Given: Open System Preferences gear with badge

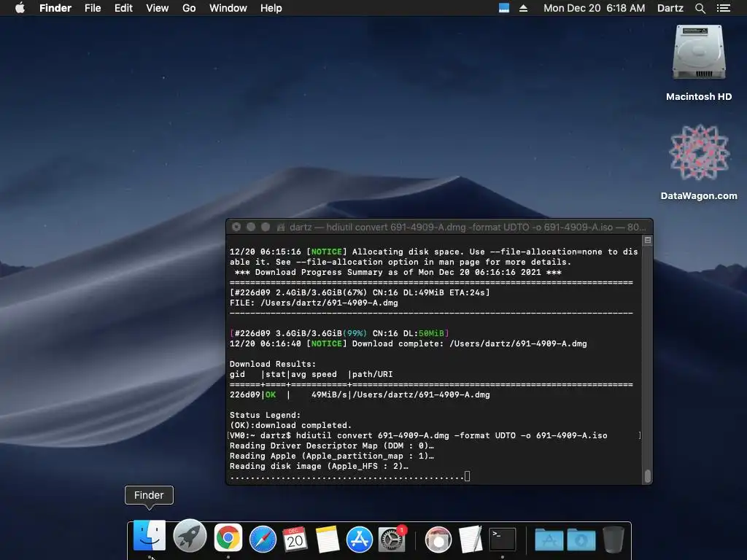Looking at the screenshot, I should pos(392,539).
